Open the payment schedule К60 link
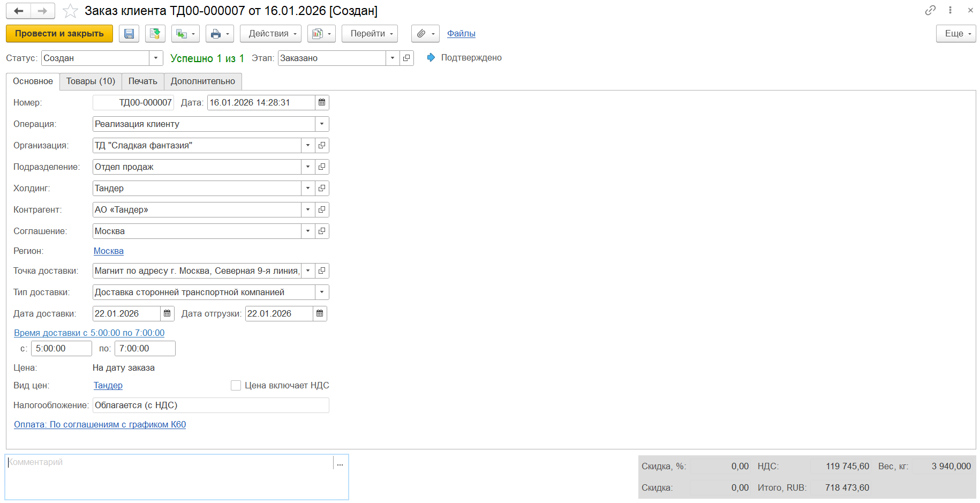The height and width of the screenshot is (503, 980). pos(100,425)
